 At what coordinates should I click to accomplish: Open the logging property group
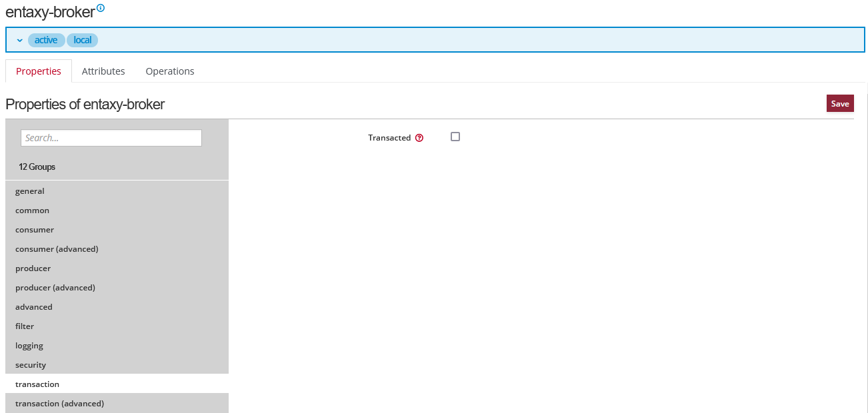coord(29,346)
